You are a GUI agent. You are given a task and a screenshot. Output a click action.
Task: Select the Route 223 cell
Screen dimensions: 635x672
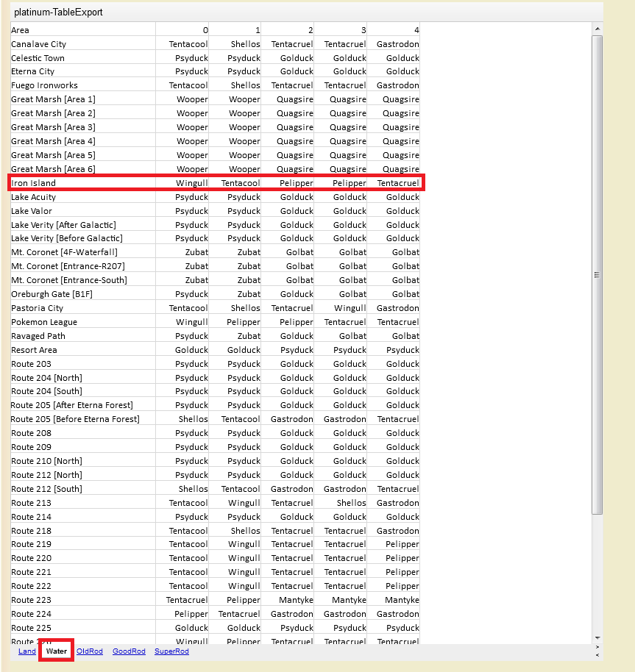(x=82, y=600)
